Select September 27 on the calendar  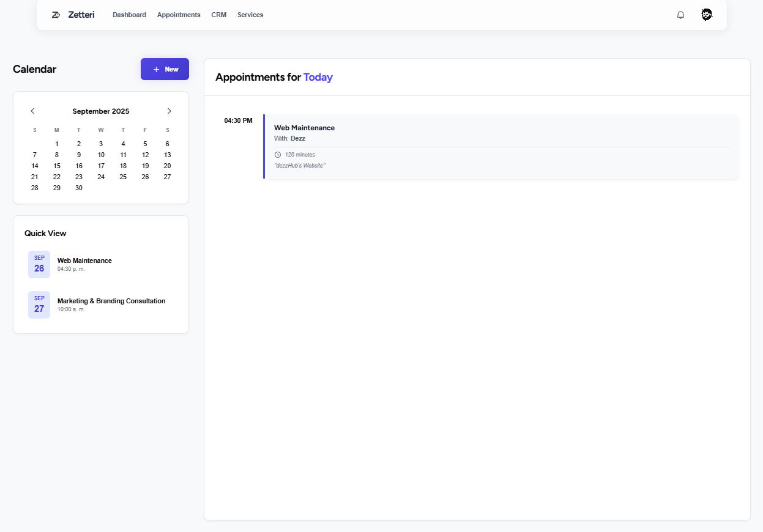[x=167, y=177]
